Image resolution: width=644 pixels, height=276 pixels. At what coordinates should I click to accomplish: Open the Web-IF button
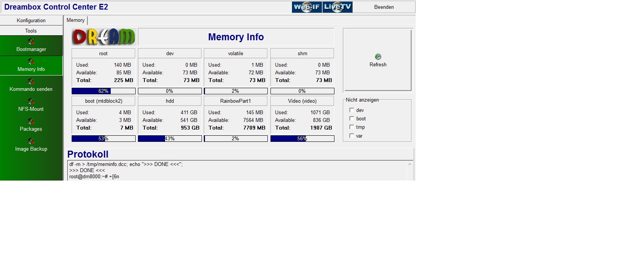click(307, 7)
